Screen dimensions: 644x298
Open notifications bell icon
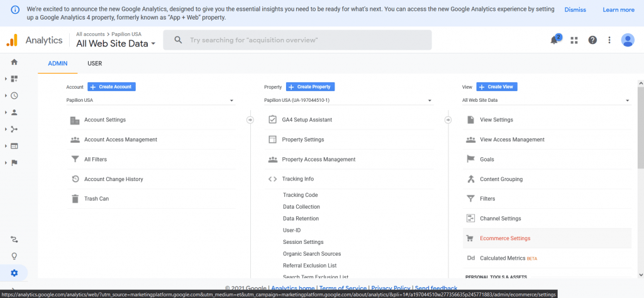[x=554, y=40]
